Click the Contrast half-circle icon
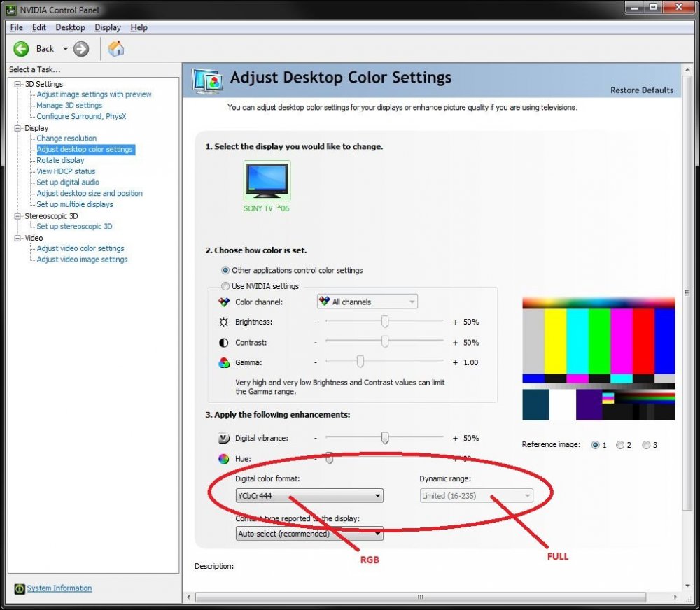Image resolution: width=700 pixels, height=610 pixels. pyautogui.click(x=224, y=343)
